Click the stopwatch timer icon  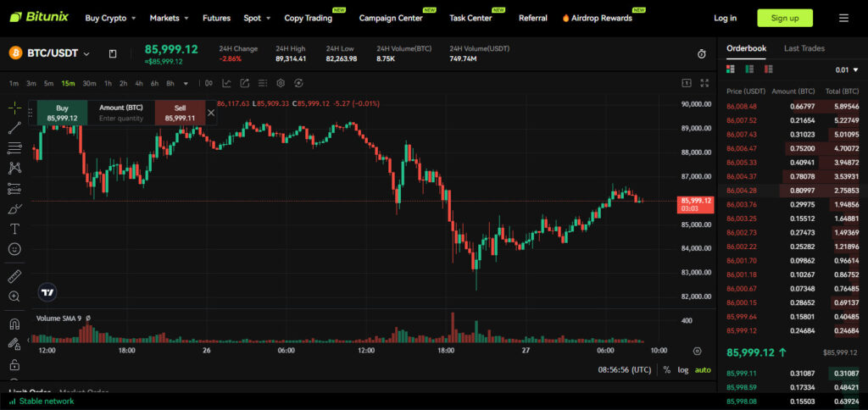701,53
